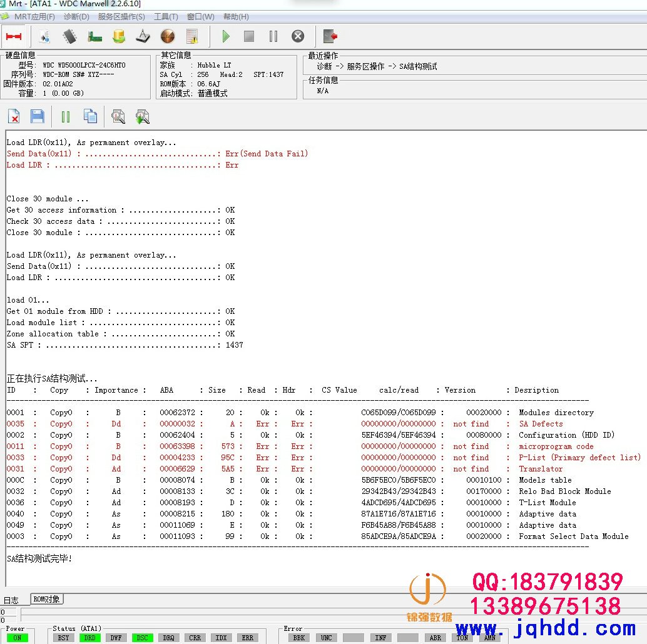647x644 pixels.
Task: Select the 'Modules directory' description
Action: coord(556,413)
